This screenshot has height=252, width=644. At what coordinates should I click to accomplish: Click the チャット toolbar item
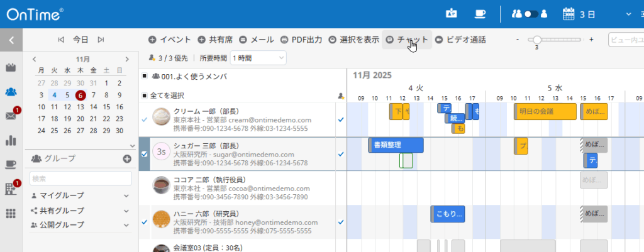point(407,40)
